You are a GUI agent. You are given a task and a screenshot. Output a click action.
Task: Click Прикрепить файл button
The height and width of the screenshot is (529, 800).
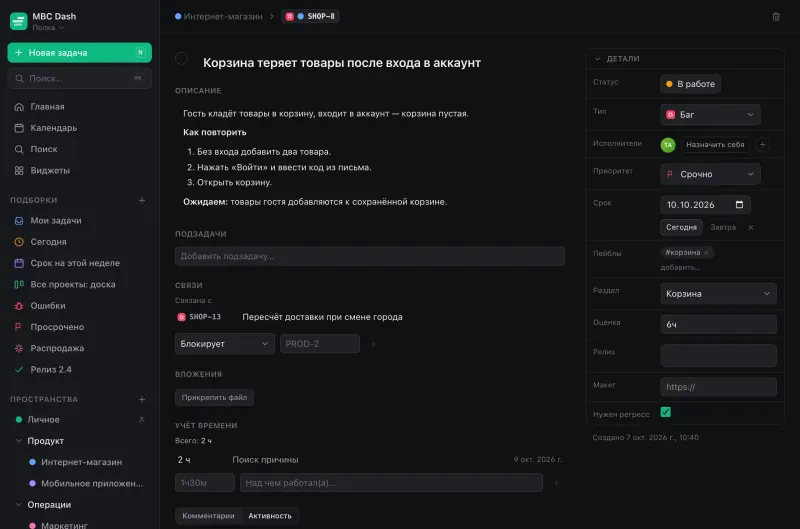[x=214, y=398]
